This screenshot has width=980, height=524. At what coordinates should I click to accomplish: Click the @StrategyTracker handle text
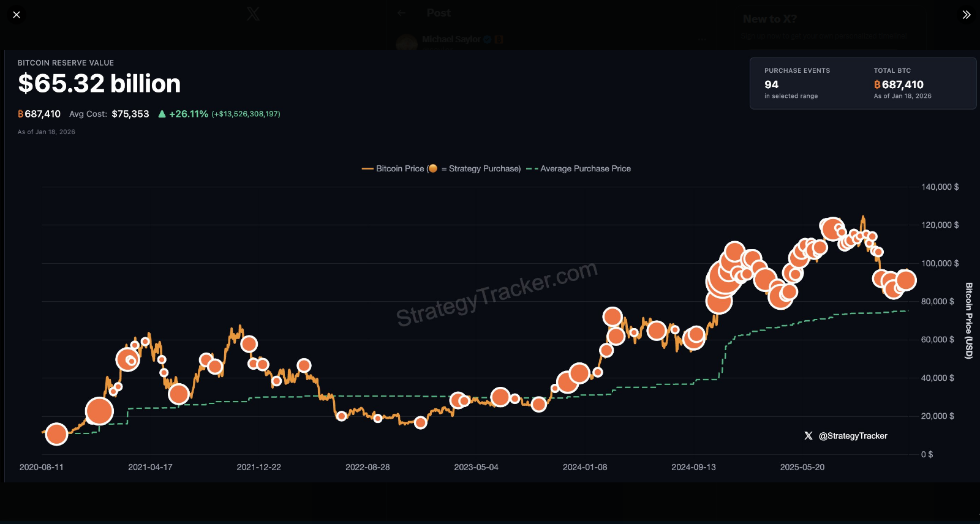(853, 436)
